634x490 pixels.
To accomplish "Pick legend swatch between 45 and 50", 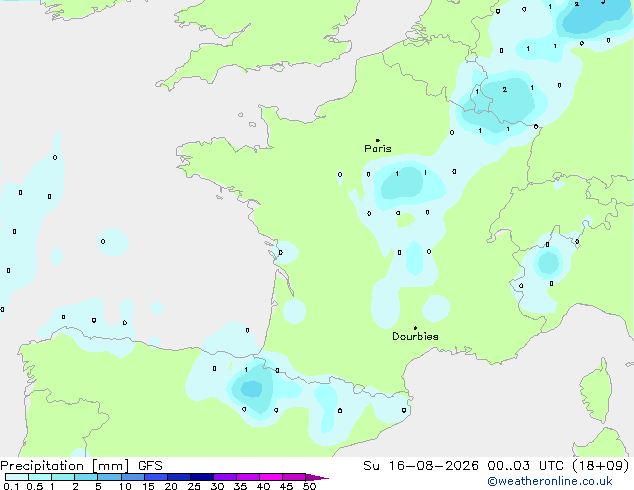I will click(x=294, y=477).
